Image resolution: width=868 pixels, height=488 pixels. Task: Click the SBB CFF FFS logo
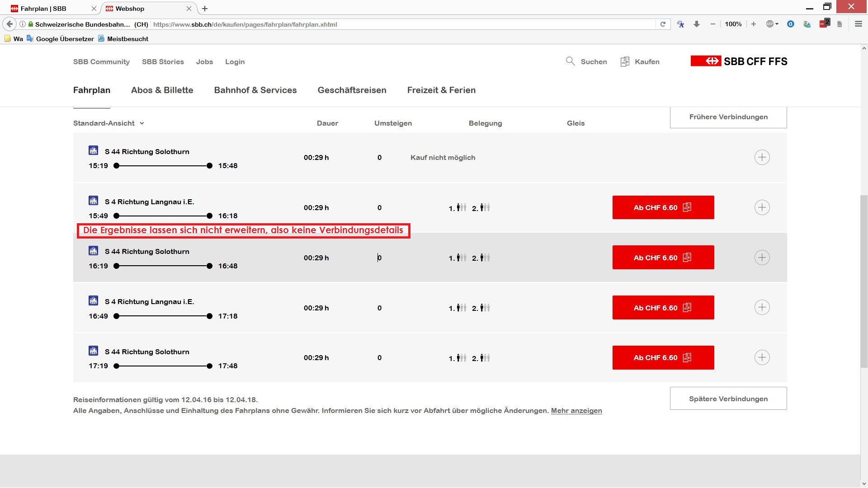(739, 61)
